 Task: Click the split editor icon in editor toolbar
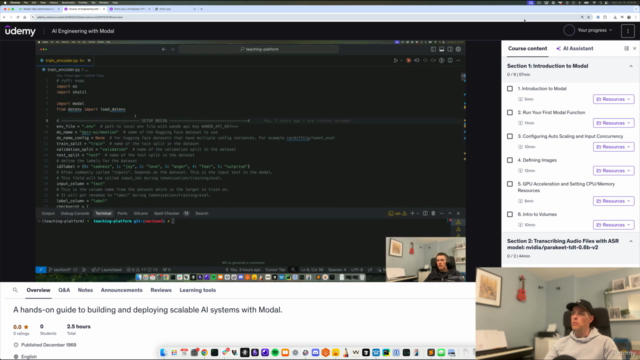[450, 60]
